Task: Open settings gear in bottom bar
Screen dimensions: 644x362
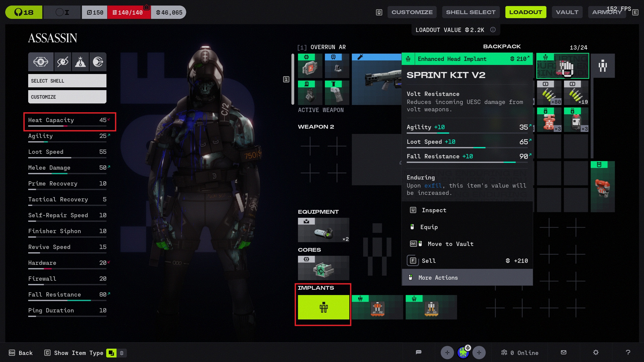Action: coord(596,352)
